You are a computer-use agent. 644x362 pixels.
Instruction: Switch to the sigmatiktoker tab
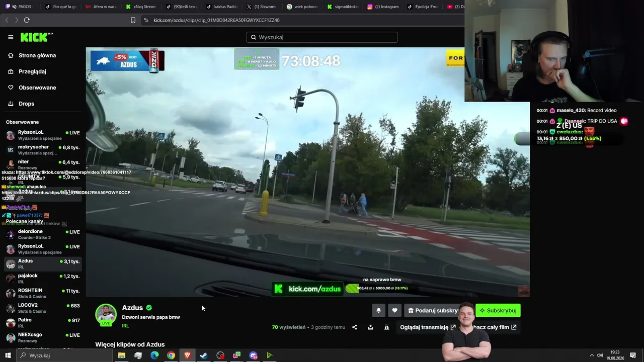(342, 7)
